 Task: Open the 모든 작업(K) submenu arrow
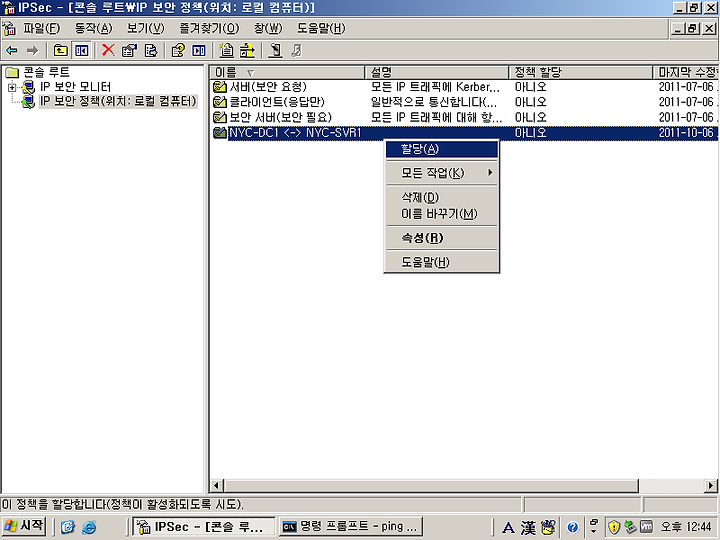tap(490, 173)
